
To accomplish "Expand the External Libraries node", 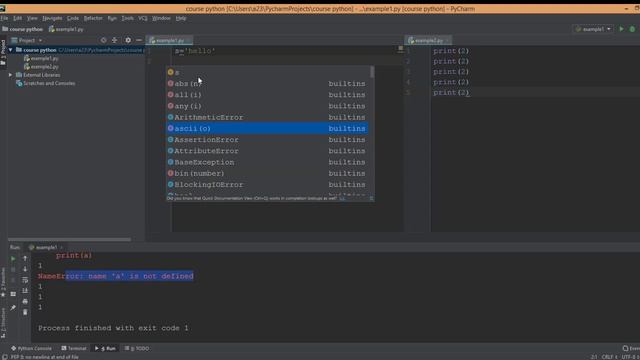I will click(10, 75).
